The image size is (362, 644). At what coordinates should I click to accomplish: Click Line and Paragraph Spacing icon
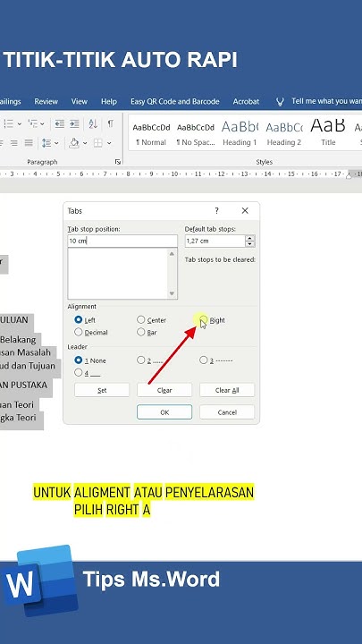[x=46, y=143]
